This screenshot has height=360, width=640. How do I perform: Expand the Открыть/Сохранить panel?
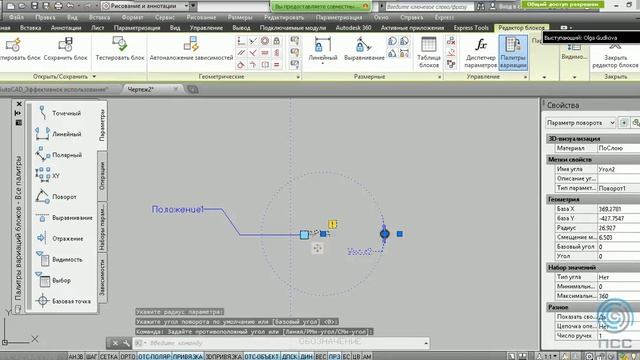(94, 76)
